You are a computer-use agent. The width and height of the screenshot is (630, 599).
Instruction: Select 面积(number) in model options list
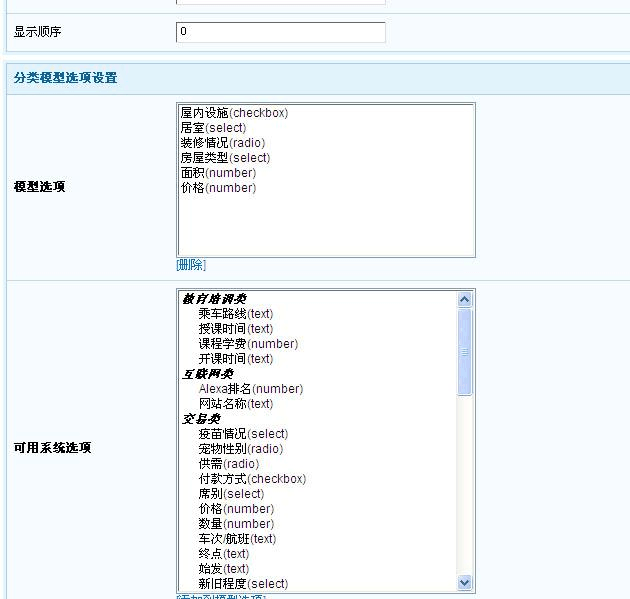click(x=218, y=173)
